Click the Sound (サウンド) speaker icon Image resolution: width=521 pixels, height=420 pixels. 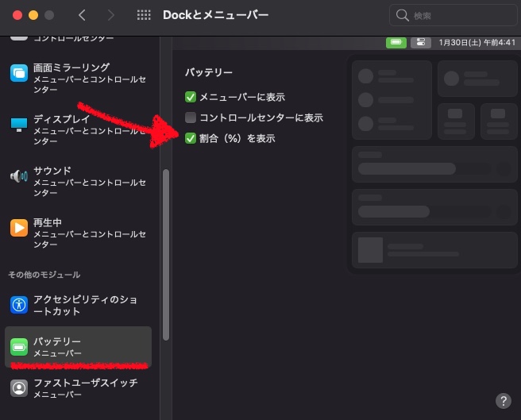click(x=19, y=176)
